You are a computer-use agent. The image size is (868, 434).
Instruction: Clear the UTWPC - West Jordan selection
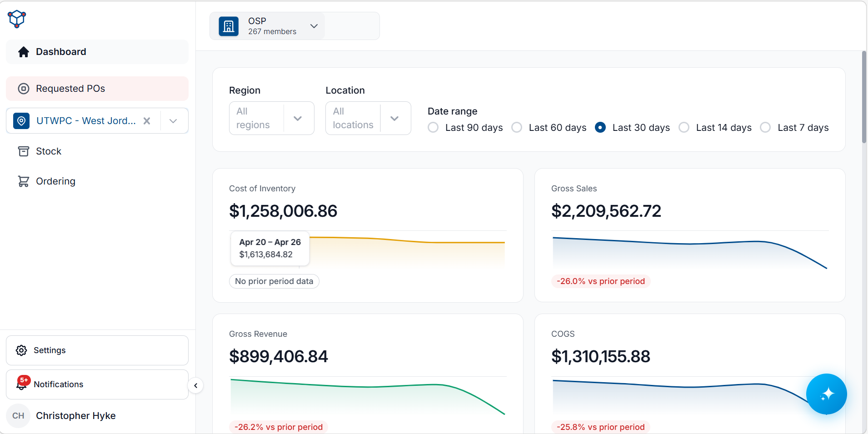147,121
